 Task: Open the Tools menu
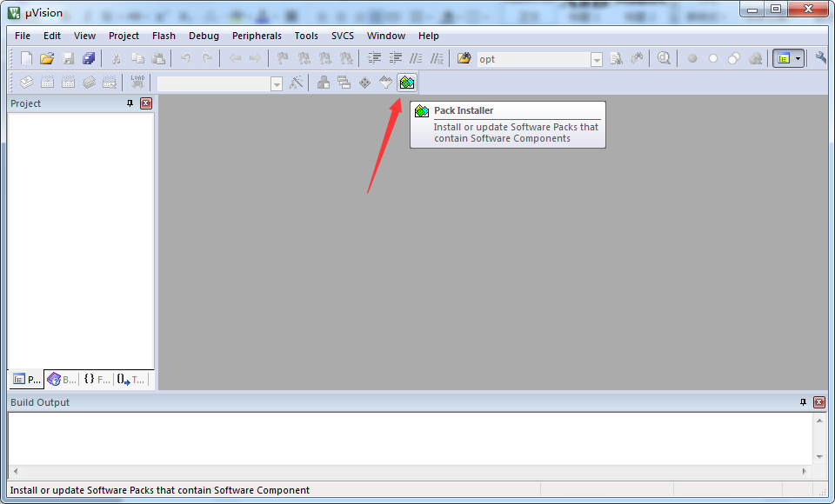pyautogui.click(x=306, y=36)
